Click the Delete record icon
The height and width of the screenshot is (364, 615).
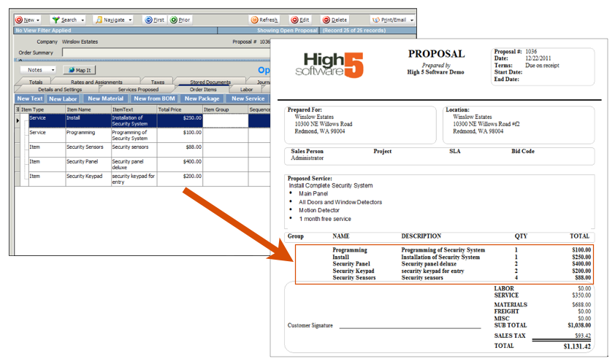tap(326, 20)
